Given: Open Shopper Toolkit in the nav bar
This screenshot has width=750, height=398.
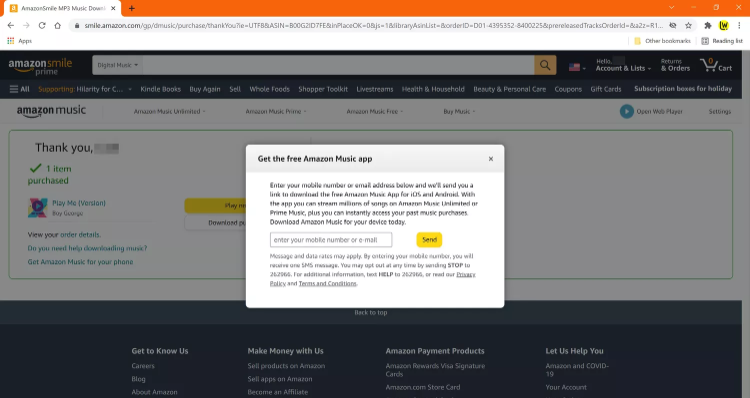Looking at the screenshot, I should point(323,89).
